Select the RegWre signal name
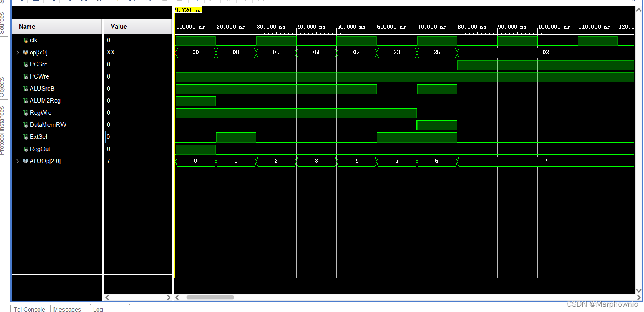The width and height of the screenshot is (644, 312). (41, 113)
